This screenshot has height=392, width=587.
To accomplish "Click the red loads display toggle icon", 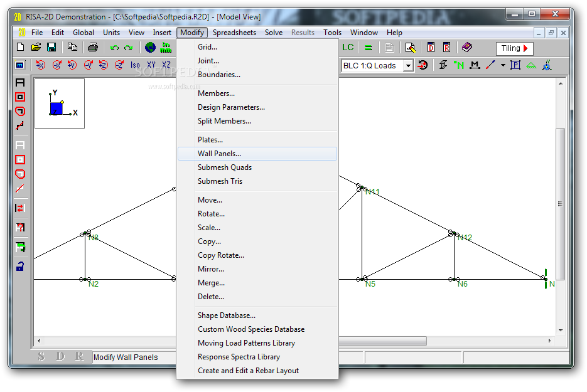I will [423, 65].
